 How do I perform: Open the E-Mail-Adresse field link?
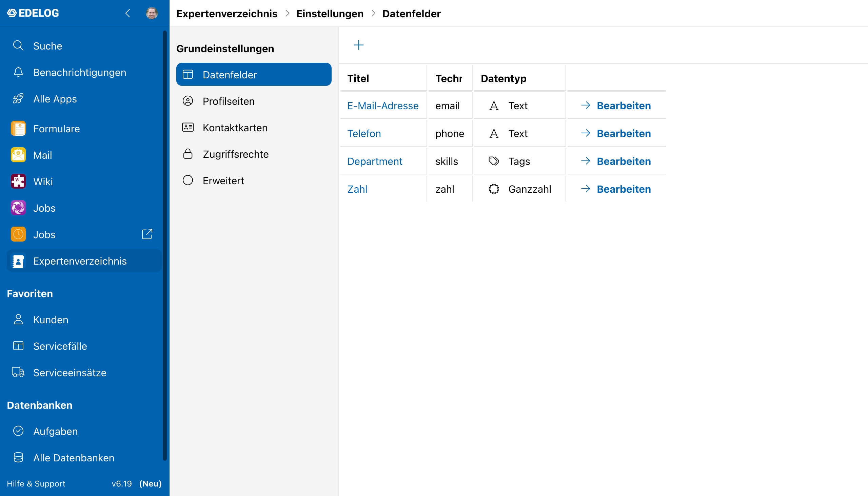click(x=383, y=106)
